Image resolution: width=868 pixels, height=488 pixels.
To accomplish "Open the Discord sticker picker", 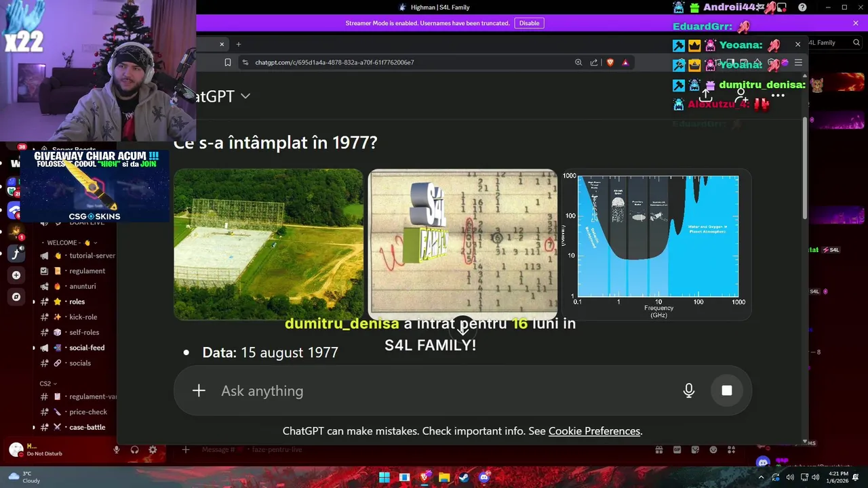I will point(695,449).
